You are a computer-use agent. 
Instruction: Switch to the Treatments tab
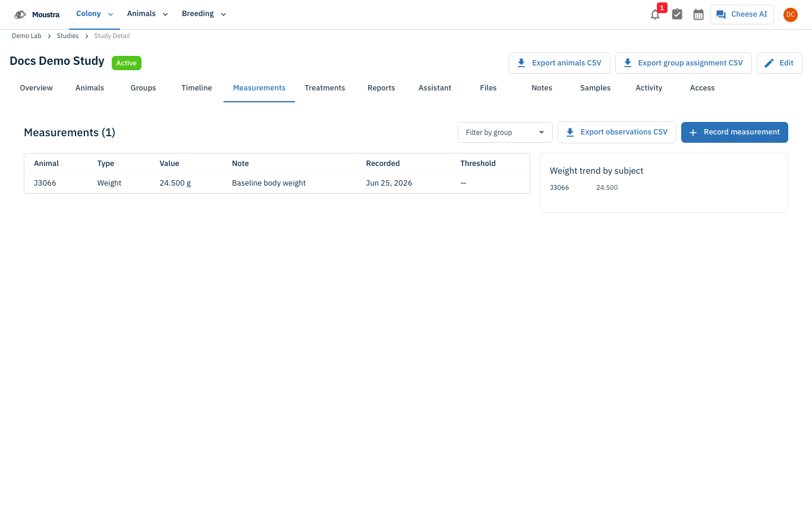325,88
